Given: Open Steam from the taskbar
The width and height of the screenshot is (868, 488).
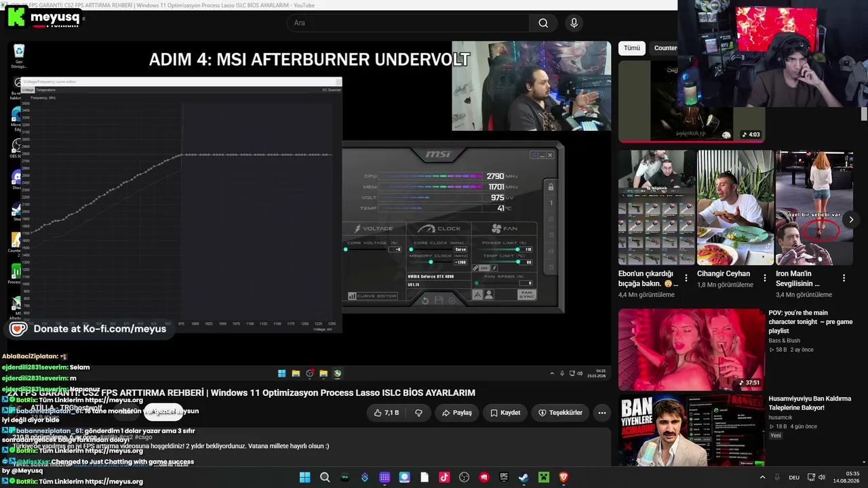Looking at the screenshot, I should point(524,477).
